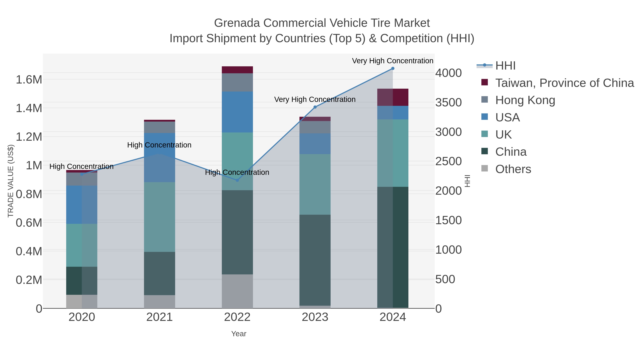The width and height of the screenshot is (644, 362).
Task: Toggle the Others legend label
Action: (x=513, y=169)
